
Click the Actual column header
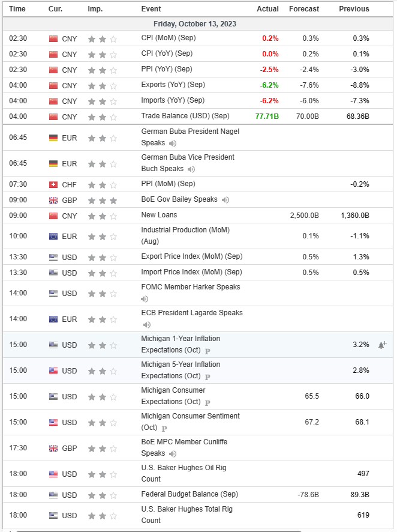(267, 9)
